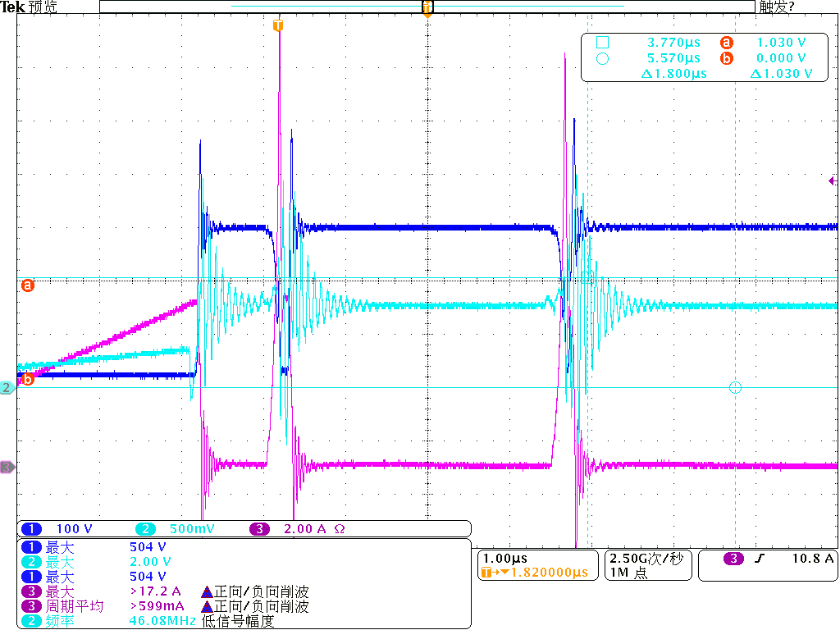Click the 1M 点 record length text
Viewport: 840px width, 630px height.
(x=628, y=573)
